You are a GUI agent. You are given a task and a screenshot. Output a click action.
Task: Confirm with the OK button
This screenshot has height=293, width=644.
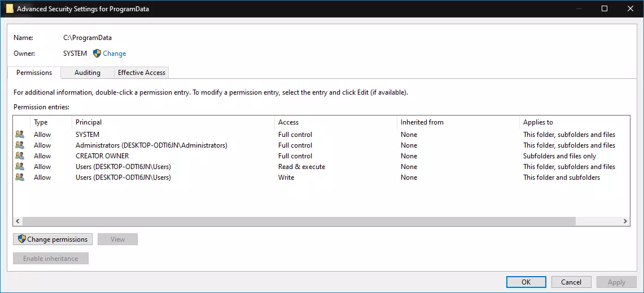pyautogui.click(x=526, y=282)
